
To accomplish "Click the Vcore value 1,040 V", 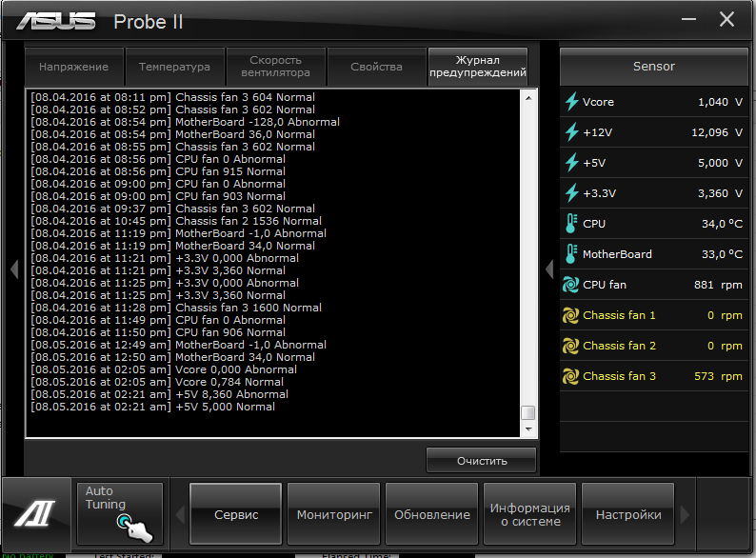I will 721,102.
